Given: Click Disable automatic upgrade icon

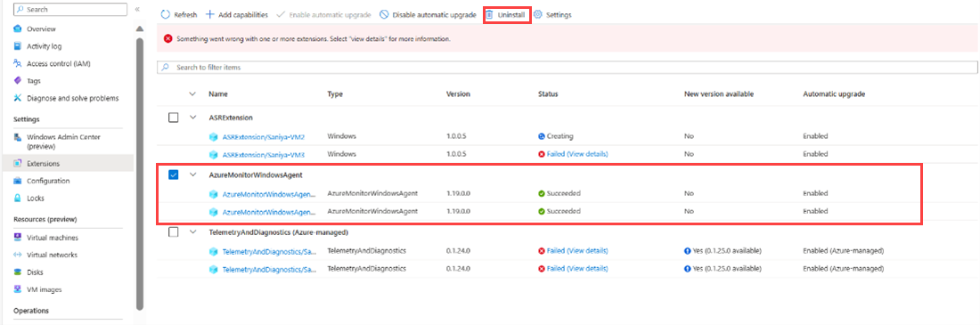Looking at the screenshot, I should point(384,14).
